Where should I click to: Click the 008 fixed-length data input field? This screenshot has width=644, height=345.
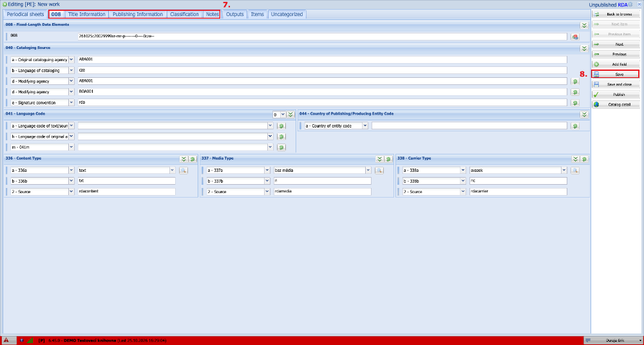[323, 37]
